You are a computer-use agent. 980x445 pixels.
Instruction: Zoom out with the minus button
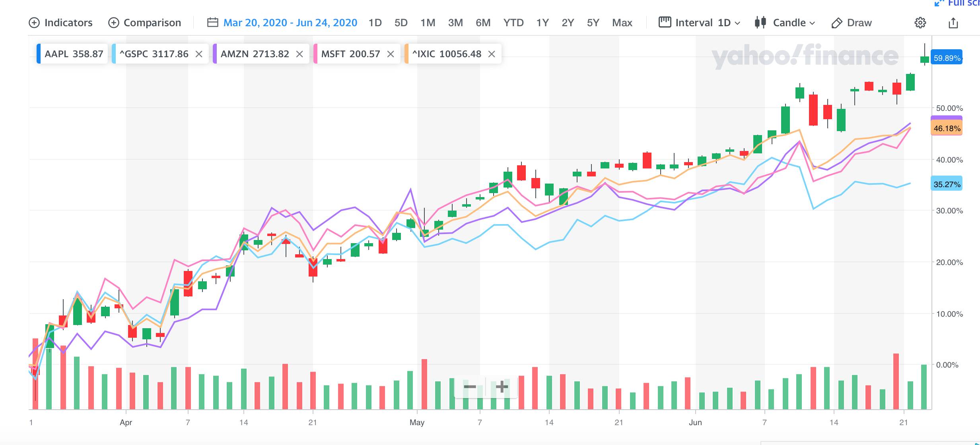coord(470,387)
